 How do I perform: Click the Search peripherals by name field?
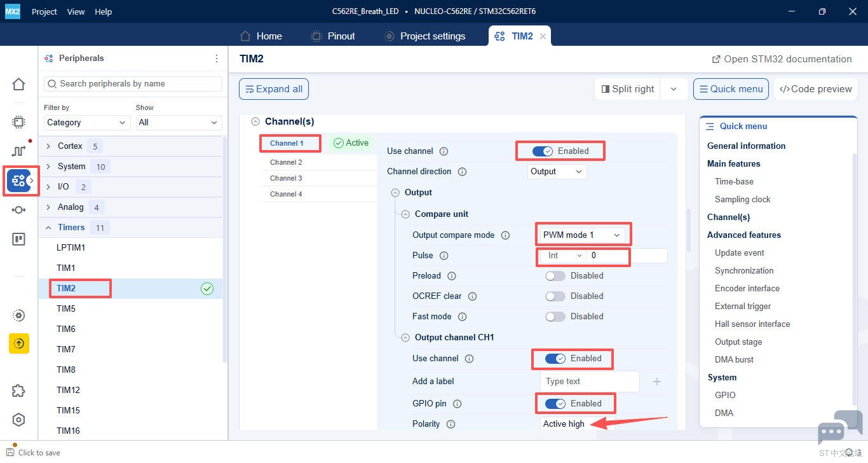click(x=133, y=84)
